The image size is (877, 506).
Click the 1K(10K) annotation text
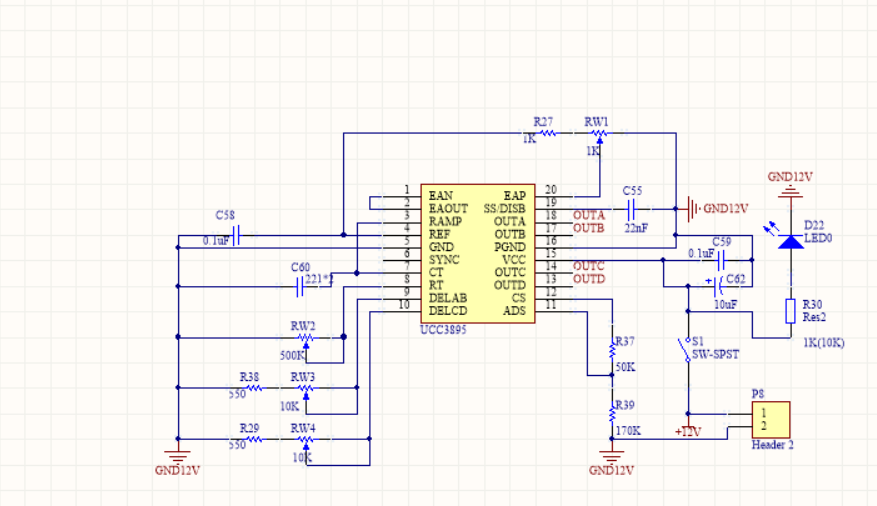823,343
